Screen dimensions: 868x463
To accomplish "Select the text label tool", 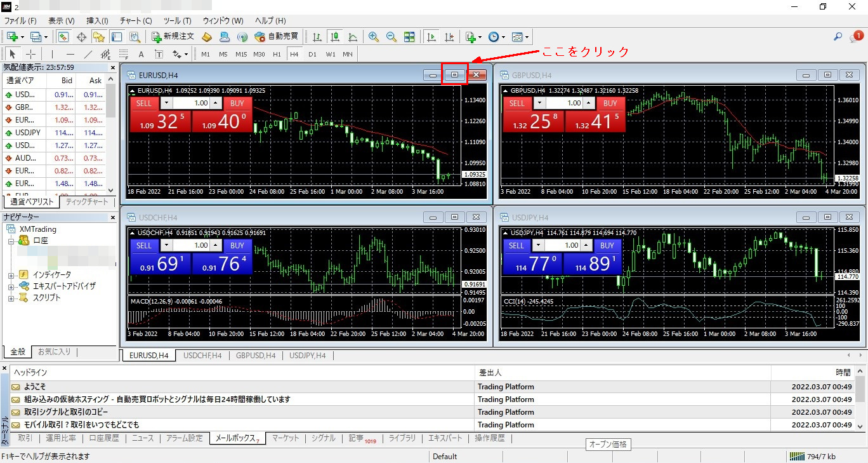I will [159, 54].
